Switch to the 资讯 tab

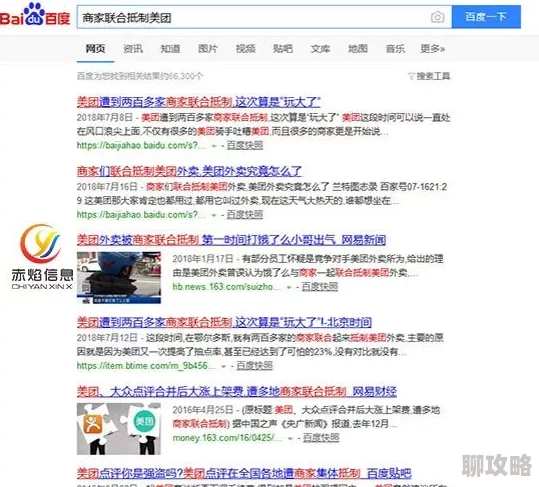(x=133, y=49)
